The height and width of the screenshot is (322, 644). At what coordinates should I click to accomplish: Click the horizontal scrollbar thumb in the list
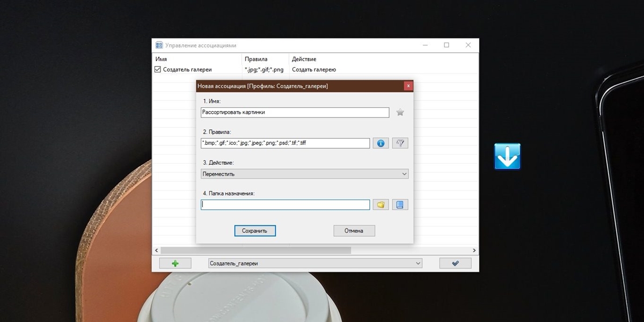click(x=255, y=251)
